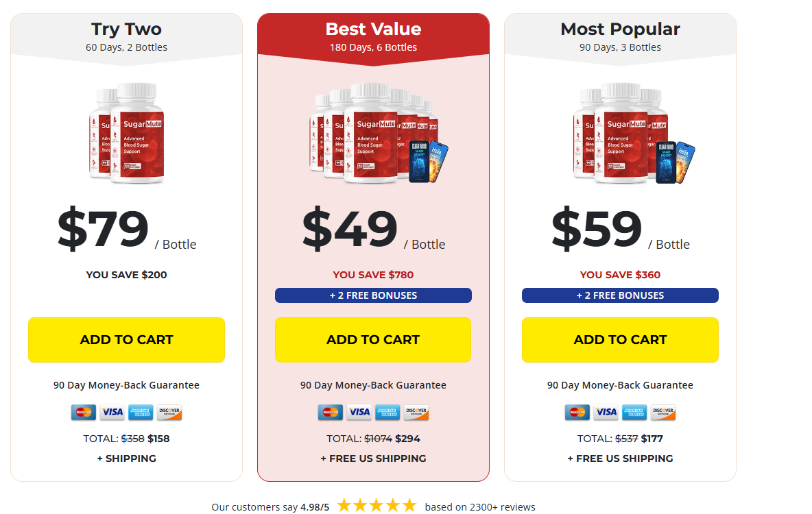The width and height of the screenshot is (812, 514).
Task: Click Discover icon in Try Two card
Action: 169,413
